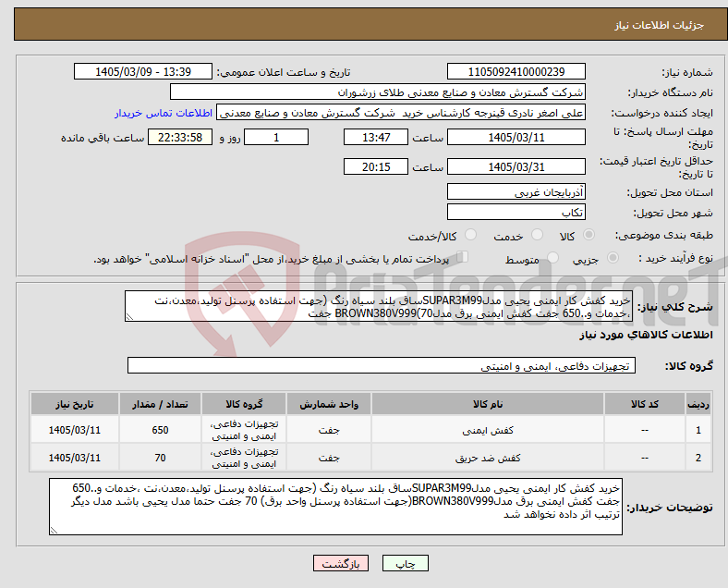728x588 pixels.
Task: Click the delivery province field آذربایجان غربی
Action: [x=516, y=191]
